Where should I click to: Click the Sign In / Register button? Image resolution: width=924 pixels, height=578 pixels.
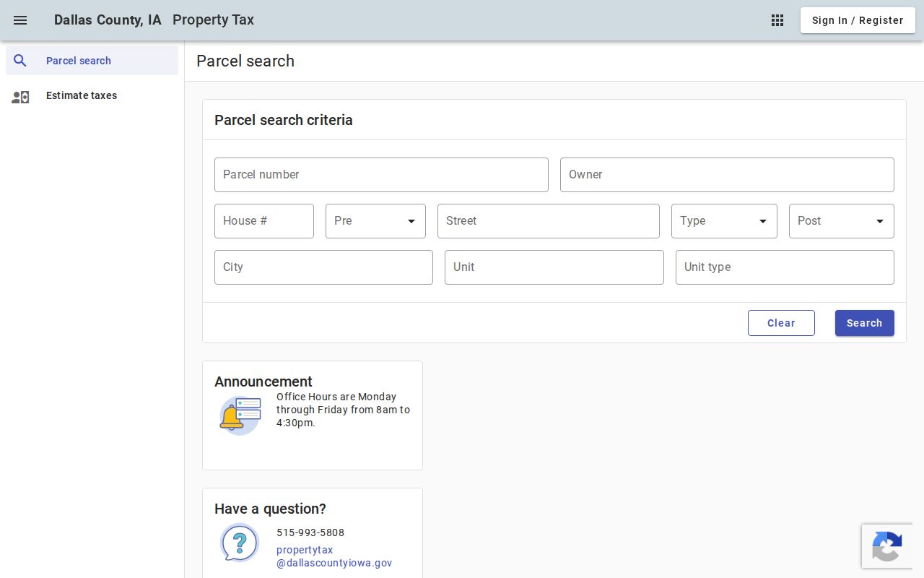tap(858, 20)
